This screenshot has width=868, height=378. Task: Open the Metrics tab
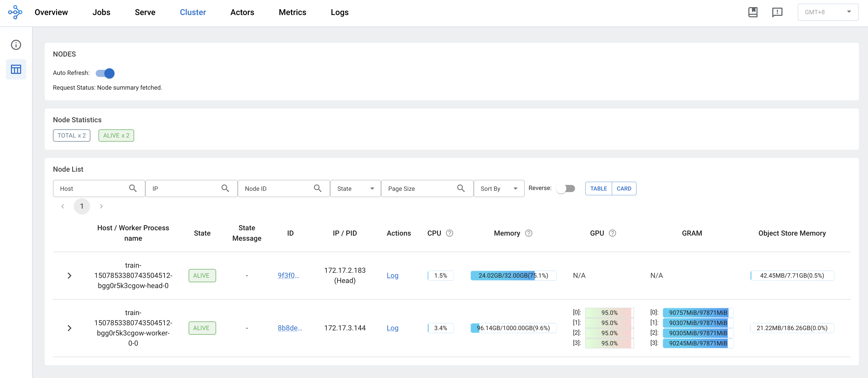pos(292,12)
